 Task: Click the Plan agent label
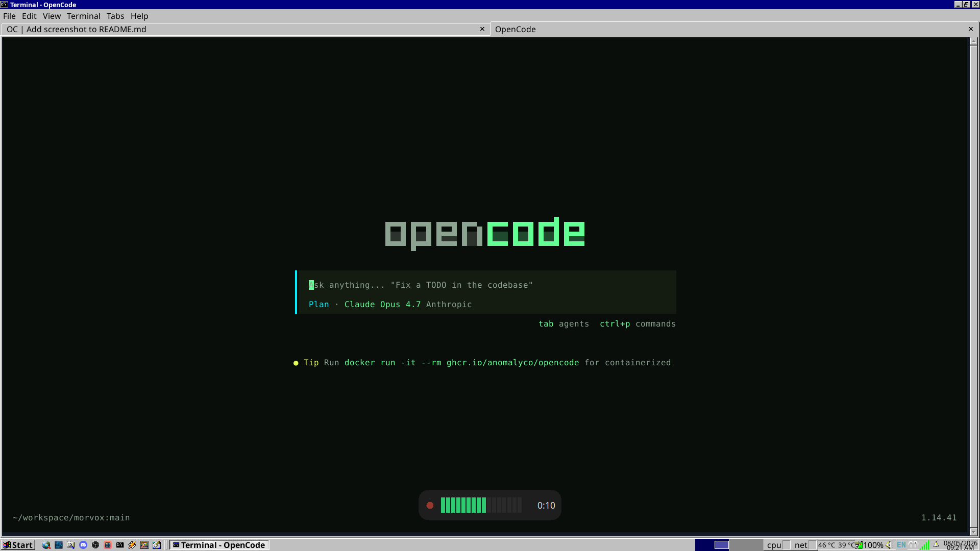tap(319, 305)
